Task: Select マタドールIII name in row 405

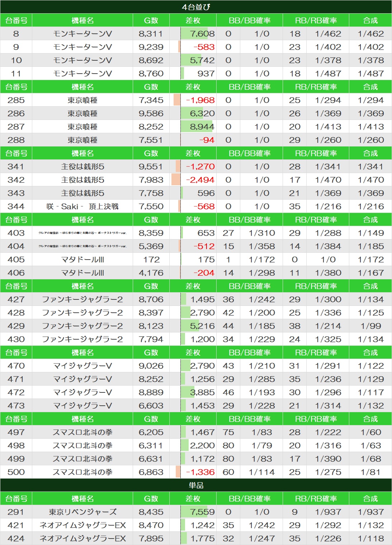Action: tap(82, 260)
